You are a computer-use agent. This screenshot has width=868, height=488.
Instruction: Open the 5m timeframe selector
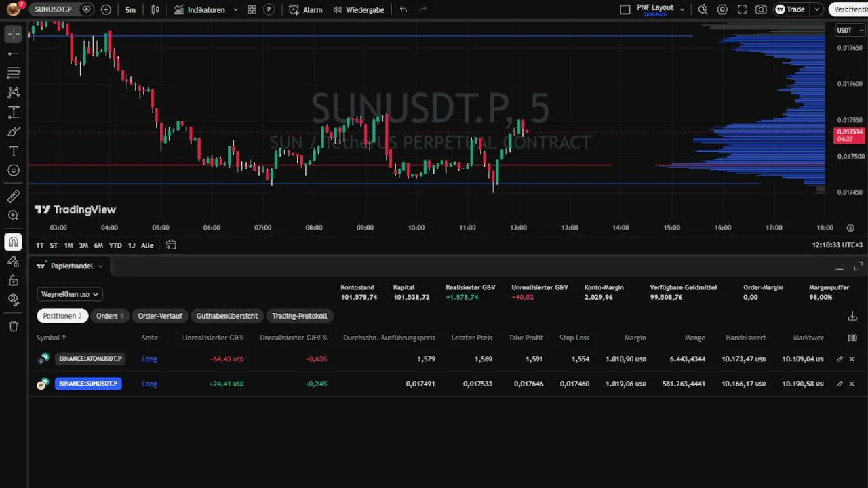pyautogui.click(x=130, y=9)
